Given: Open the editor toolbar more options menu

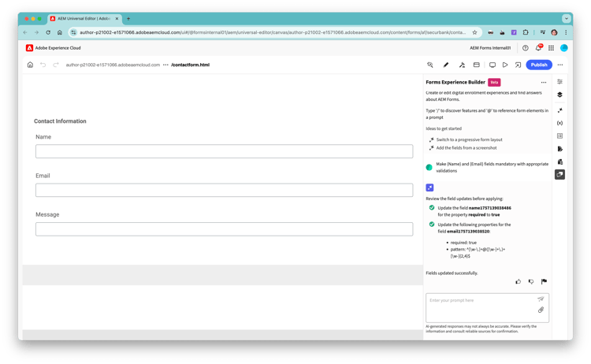Looking at the screenshot, I should point(560,65).
